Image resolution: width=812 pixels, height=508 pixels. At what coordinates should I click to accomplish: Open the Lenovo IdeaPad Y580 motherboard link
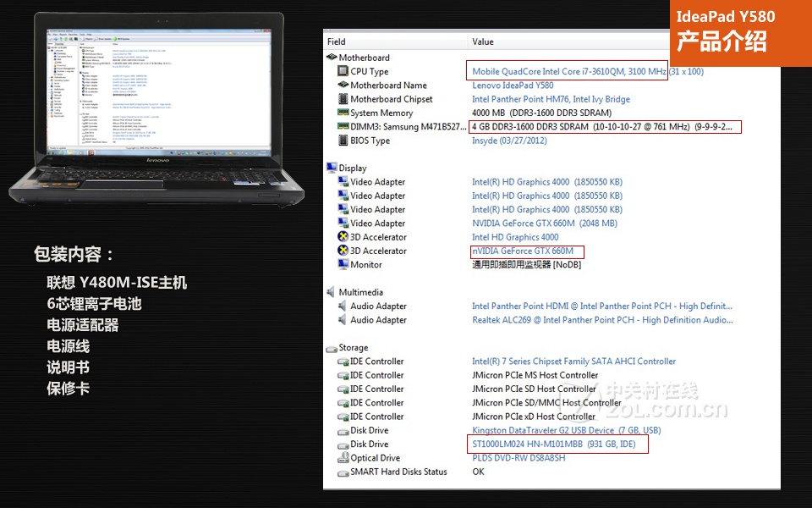coord(513,85)
